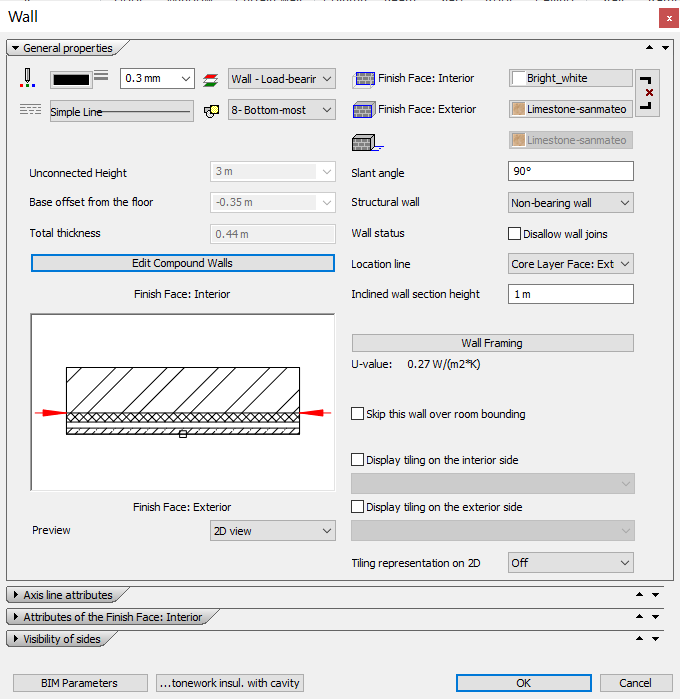Open the Wall Framing button
Viewport: 680px width, 699px height.
(492, 343)
